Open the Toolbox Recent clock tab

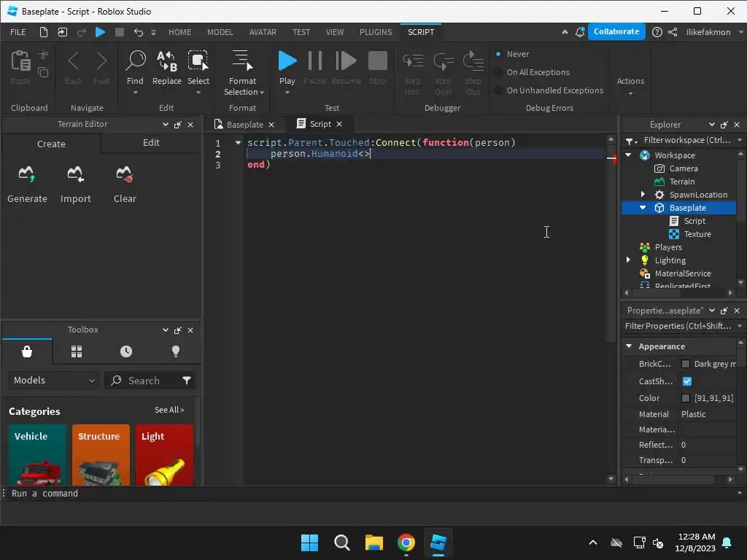(126, 351)
